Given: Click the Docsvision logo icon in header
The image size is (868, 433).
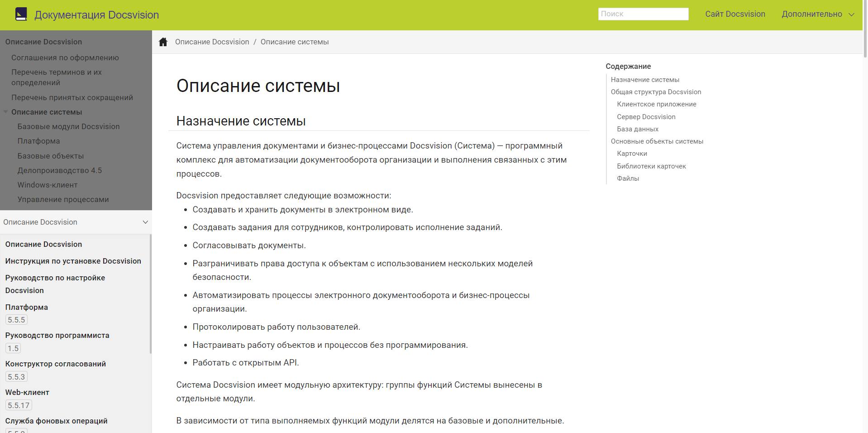Looking at the screenshot, I should 21,14.
